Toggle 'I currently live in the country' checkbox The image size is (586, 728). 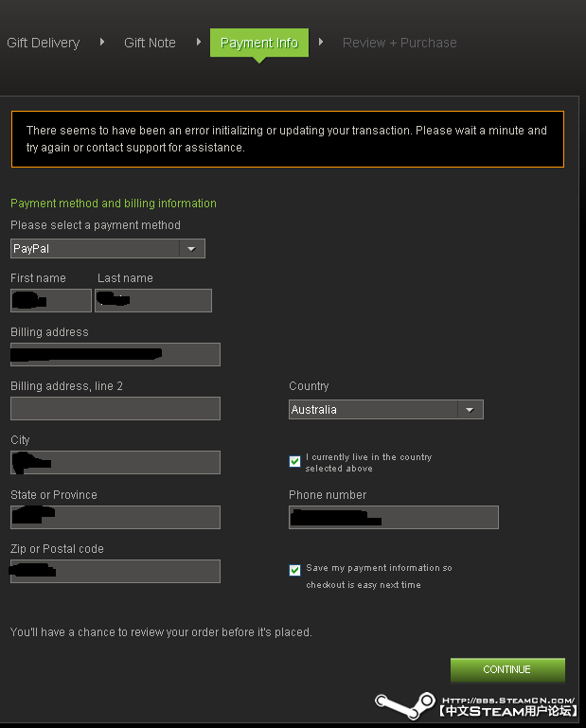294,461
